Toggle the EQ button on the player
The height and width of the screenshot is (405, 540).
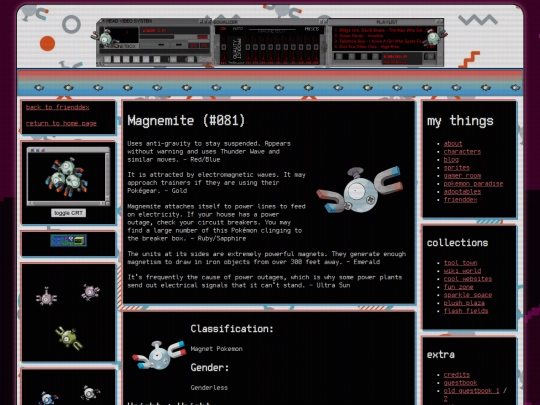(194, 45)
